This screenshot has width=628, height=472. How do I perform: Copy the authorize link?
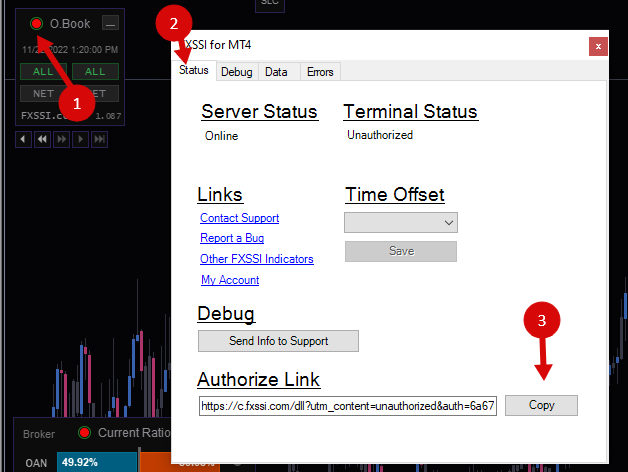[541, 405]
